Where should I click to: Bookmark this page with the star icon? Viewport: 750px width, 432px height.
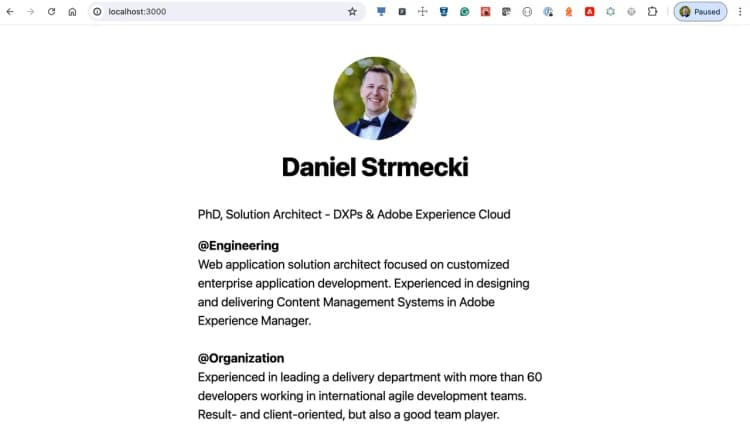pos(352,12)
